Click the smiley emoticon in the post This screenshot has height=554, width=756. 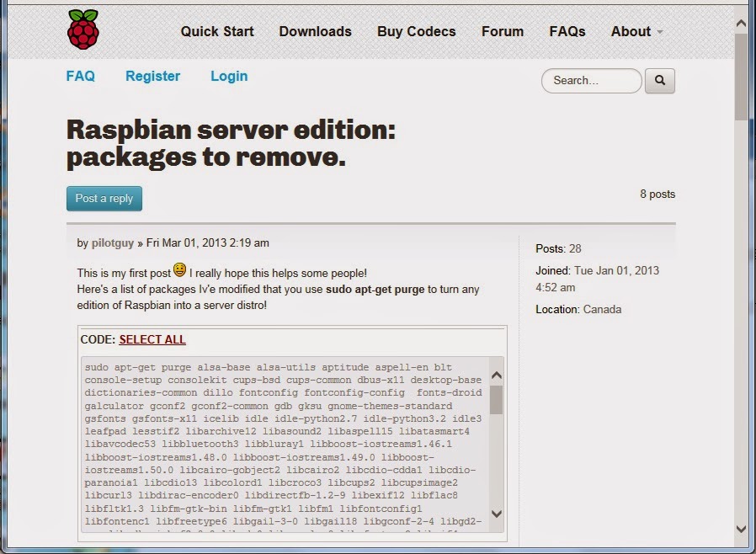click(x=180, y=270)
